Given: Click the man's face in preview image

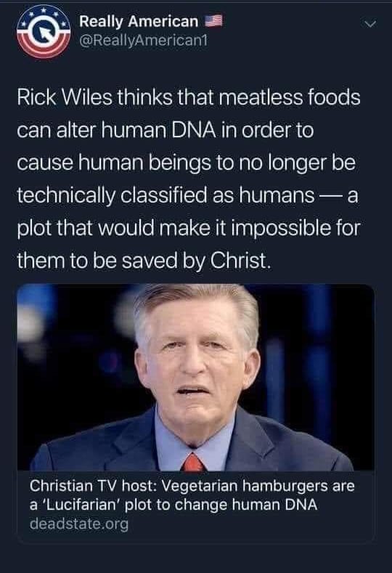Looking at the screenshot, I should point(195,362).
